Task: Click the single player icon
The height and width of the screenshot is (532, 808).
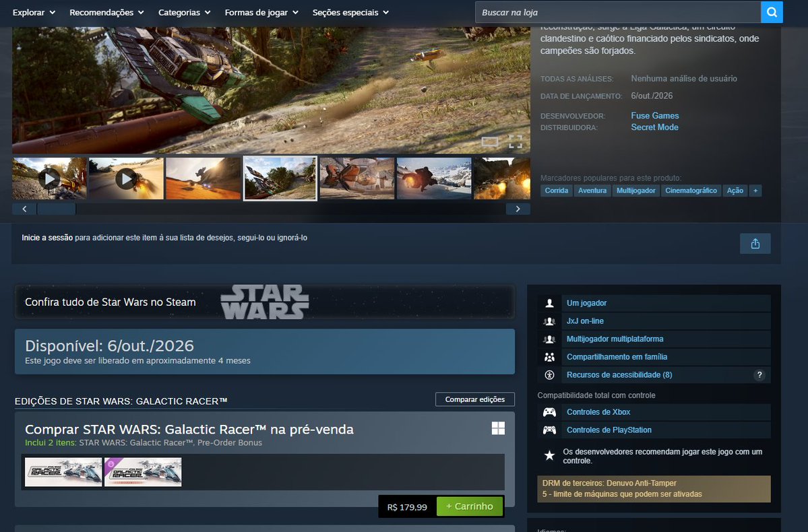Action: coord(549,303)
